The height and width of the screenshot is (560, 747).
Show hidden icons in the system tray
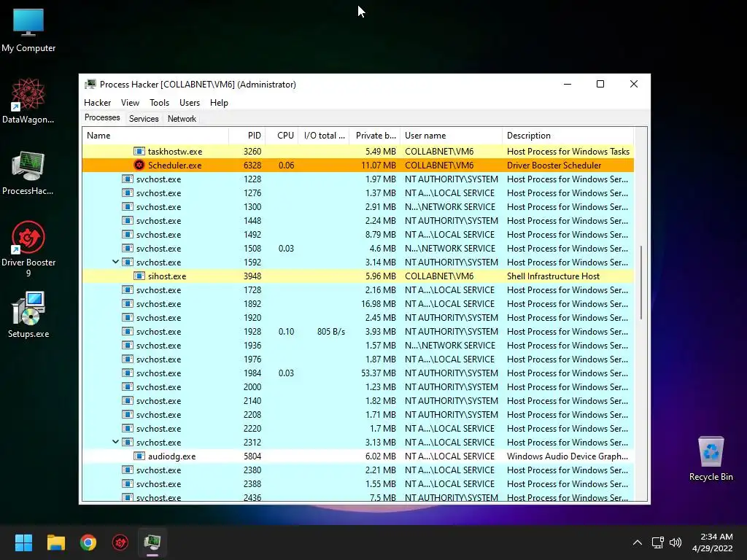click(x=638, y=542)
